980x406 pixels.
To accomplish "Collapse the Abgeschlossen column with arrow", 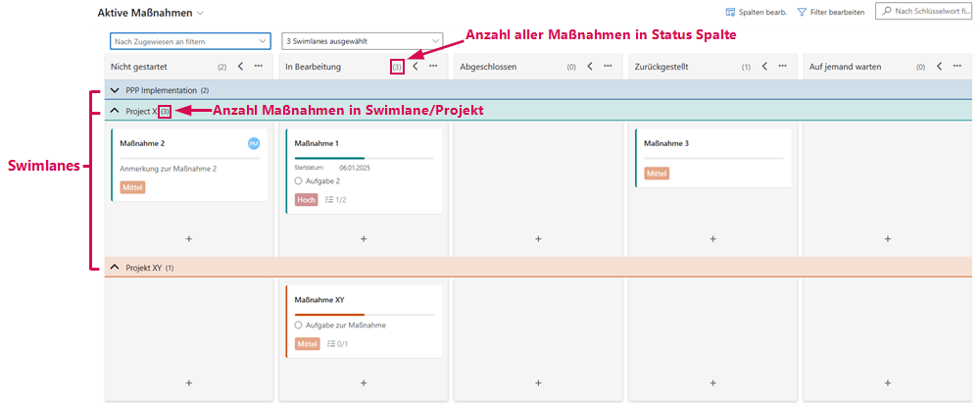I will 589,67.
